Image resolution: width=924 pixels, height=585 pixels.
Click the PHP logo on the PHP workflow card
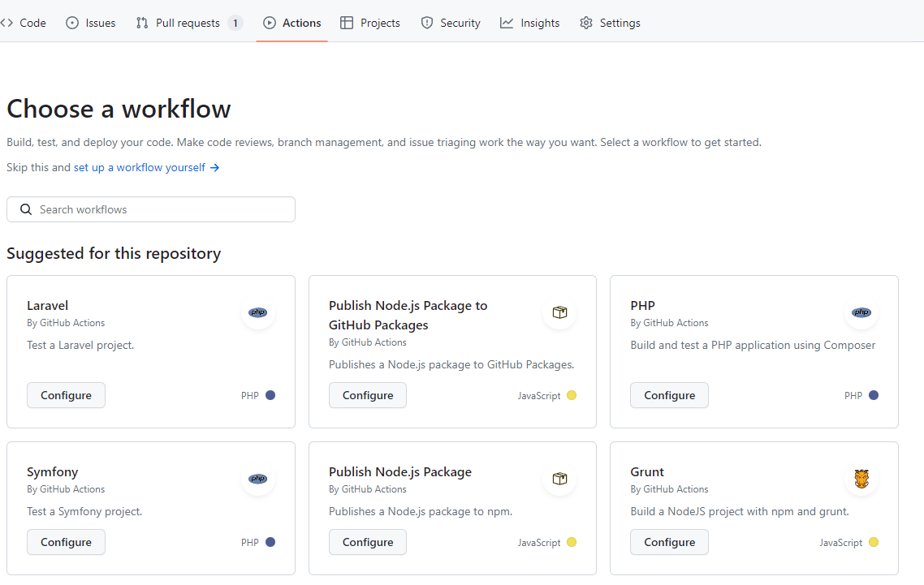pyautogui.click(x=861, y=312)
